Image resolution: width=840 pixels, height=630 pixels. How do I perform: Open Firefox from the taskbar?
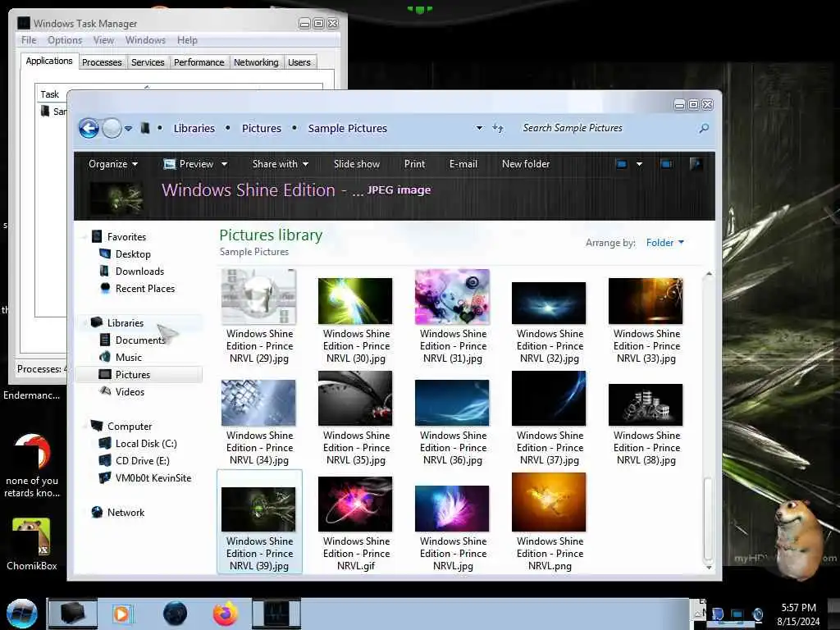pos(226,614)
